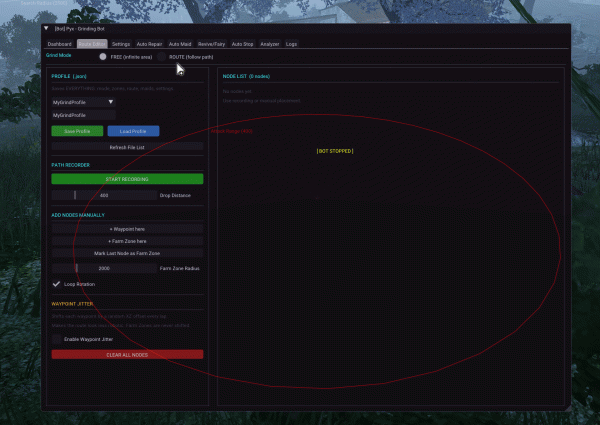
Task: Open the Auto Stop tab
Action: (242, 44)
